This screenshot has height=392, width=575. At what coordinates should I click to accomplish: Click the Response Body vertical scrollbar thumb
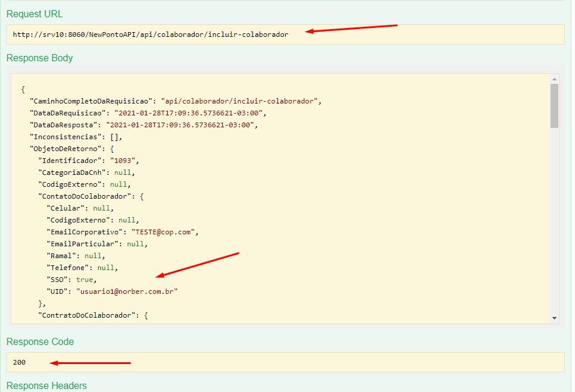tap(554, 106)
